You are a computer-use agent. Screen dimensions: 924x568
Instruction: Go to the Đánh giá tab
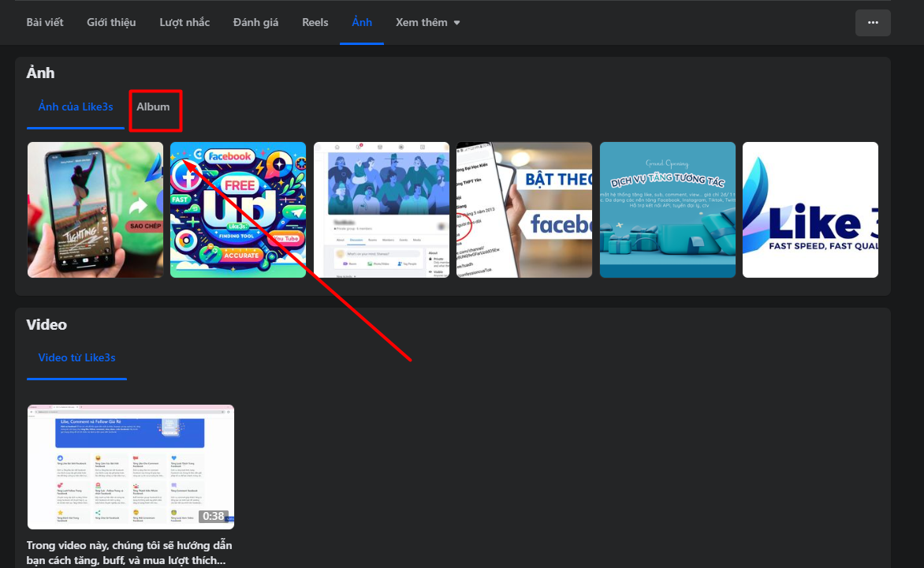(255, 22)
